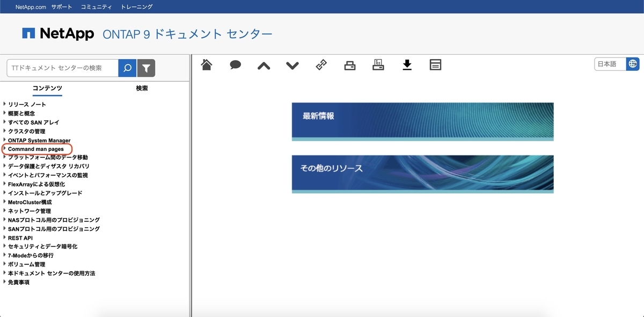
Task: Expand the リリース ノート tree arrow
Action: pyautogui.click(x=4, y=104)
